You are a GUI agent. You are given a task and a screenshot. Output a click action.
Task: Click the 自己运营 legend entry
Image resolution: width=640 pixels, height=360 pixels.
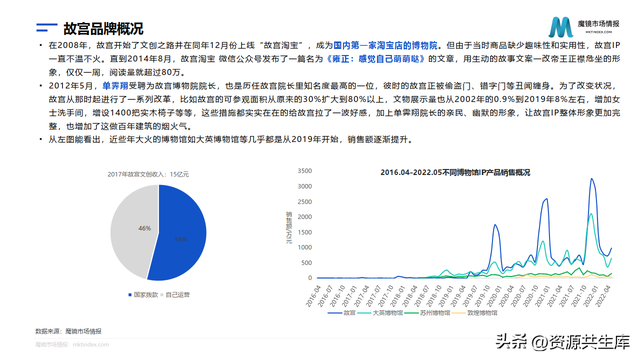pyautogui.click(x=175, y=295)
